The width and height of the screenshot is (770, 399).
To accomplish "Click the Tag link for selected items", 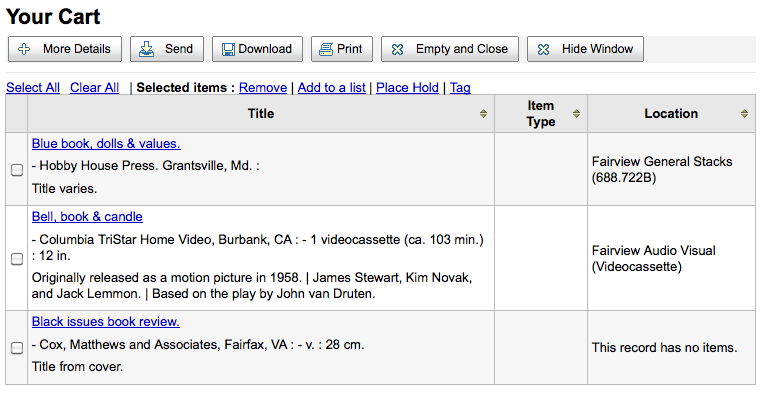I will (x=460, y=88).
